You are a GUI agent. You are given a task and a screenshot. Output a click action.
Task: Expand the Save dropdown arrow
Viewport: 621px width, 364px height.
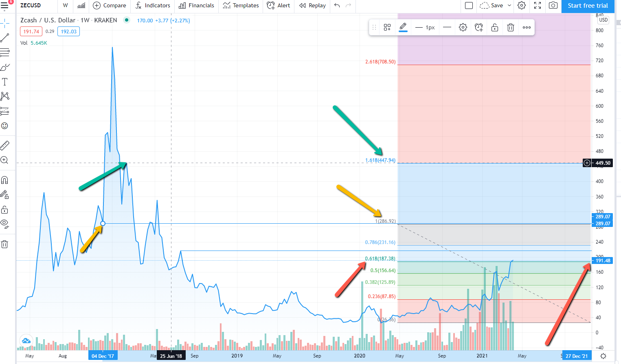pos(509,6)
